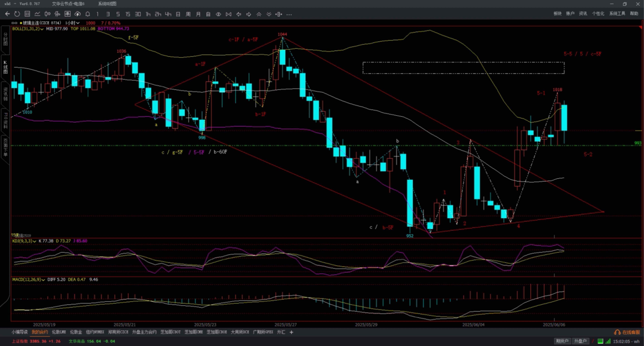Toggle the 15-minute period button
644x346 pixels.
[128, 14]
